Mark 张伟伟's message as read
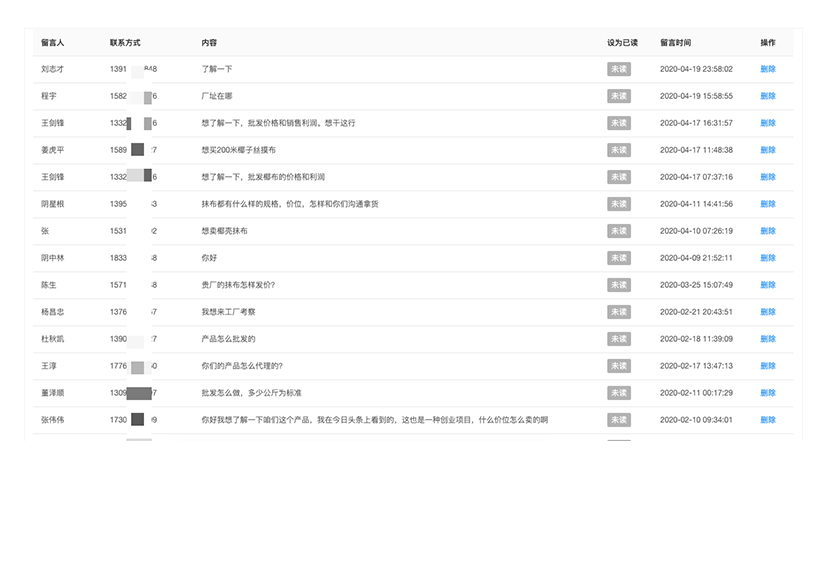824x564 pixels. point(618,420)
